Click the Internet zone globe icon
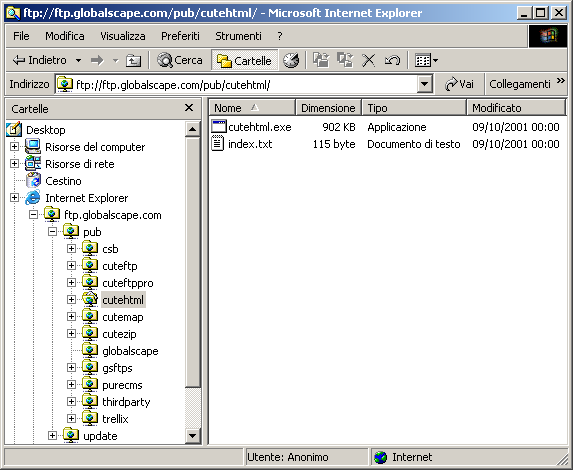This screenshot has width=573, height=470. click(x=380, y=457)
